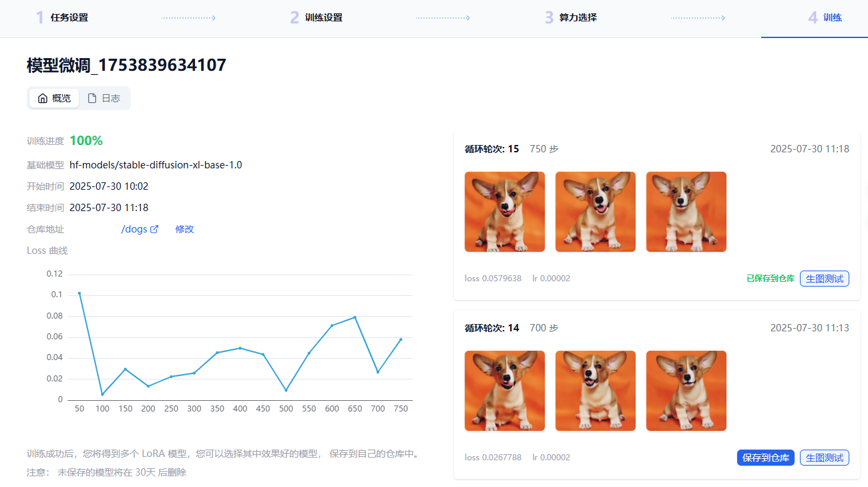Open third sample image of epoch 14
The width and height of the screenshot is (868, 487).
pos(686,391)
